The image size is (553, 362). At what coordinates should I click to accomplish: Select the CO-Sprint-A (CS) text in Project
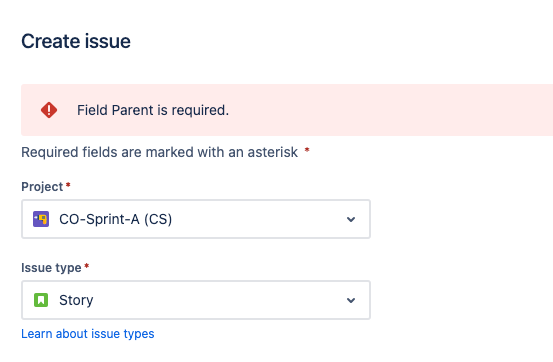116,219
